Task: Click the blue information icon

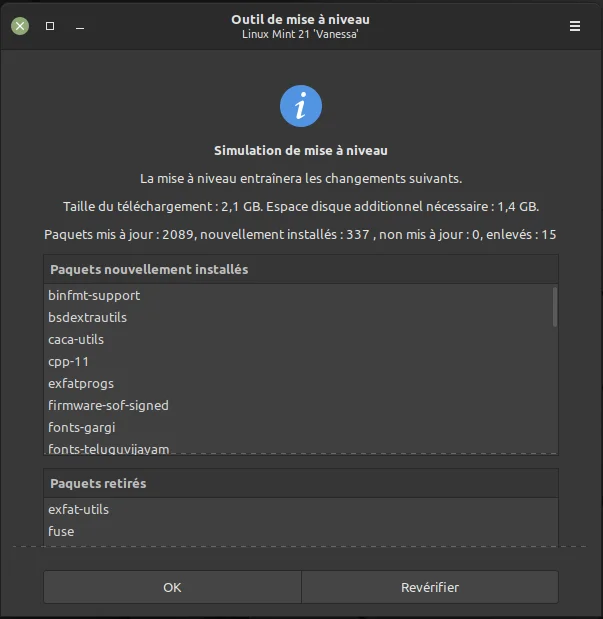Action: (301, 106)
